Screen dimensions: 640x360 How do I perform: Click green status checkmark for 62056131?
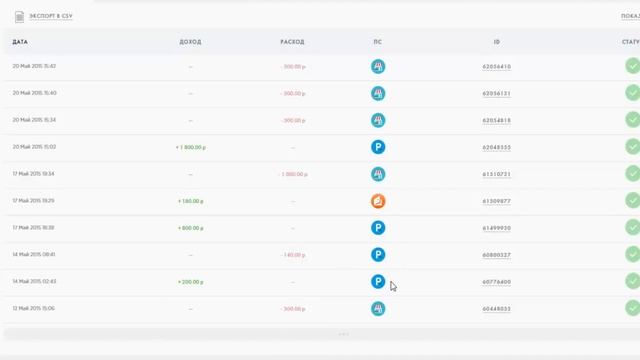tap(632, 93)
